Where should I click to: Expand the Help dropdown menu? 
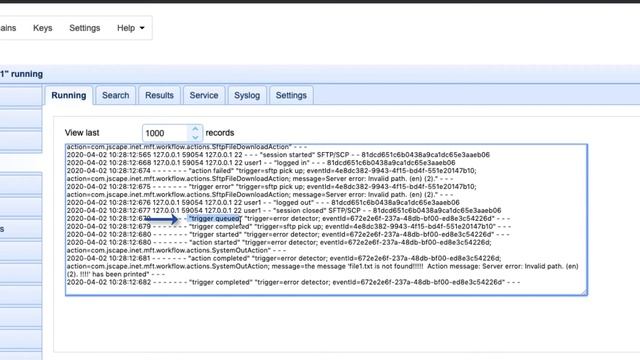[x=131, y=28]
